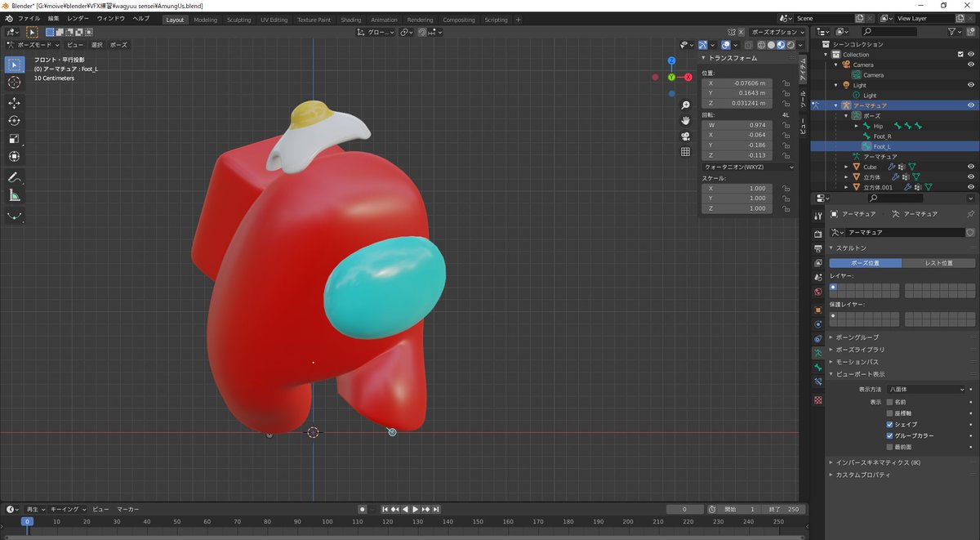Choose the Rotate tool

15,120
